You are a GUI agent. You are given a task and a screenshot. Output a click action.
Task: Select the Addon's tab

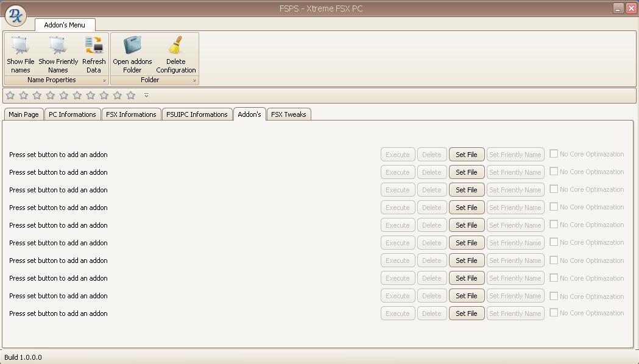click(x=249, y=114)
